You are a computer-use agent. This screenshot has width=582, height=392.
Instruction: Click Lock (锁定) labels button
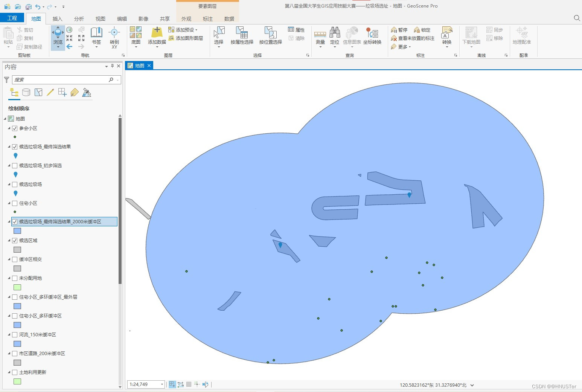tap(422, 30)
